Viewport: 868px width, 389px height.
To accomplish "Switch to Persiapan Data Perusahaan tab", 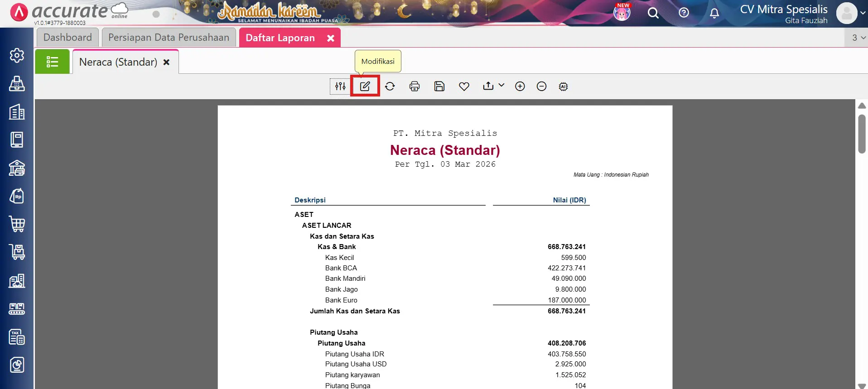I will 169,38.
